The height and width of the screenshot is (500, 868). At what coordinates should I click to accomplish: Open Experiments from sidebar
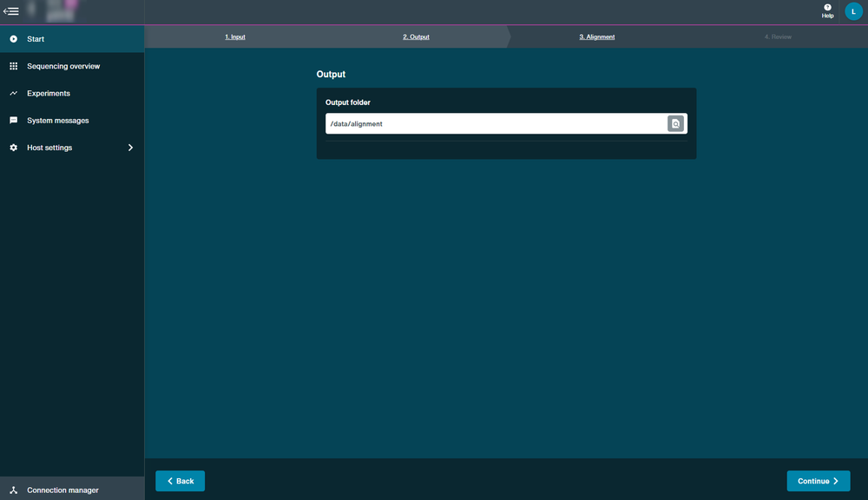(x=72, y=93)
